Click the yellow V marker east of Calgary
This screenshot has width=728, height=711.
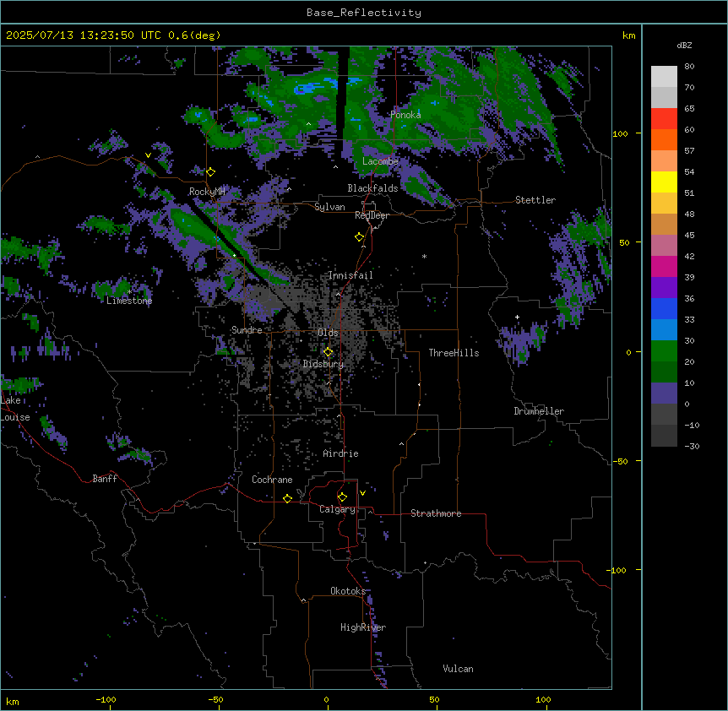(x=362, y=493)
